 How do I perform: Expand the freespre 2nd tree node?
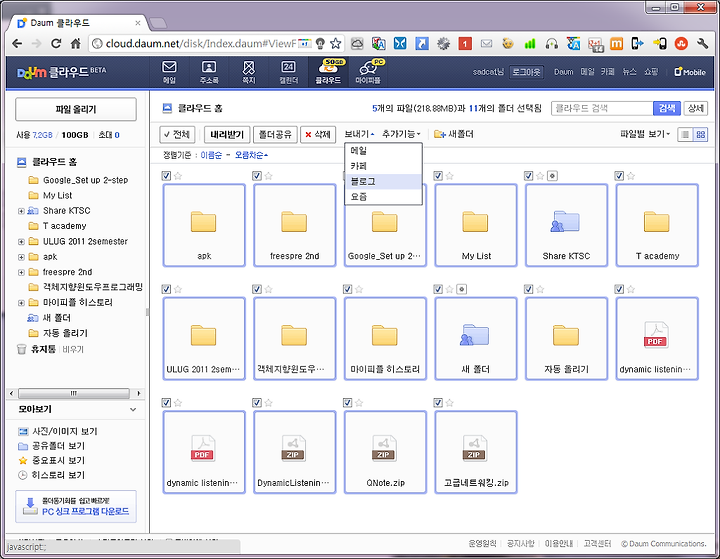point(21,272)
